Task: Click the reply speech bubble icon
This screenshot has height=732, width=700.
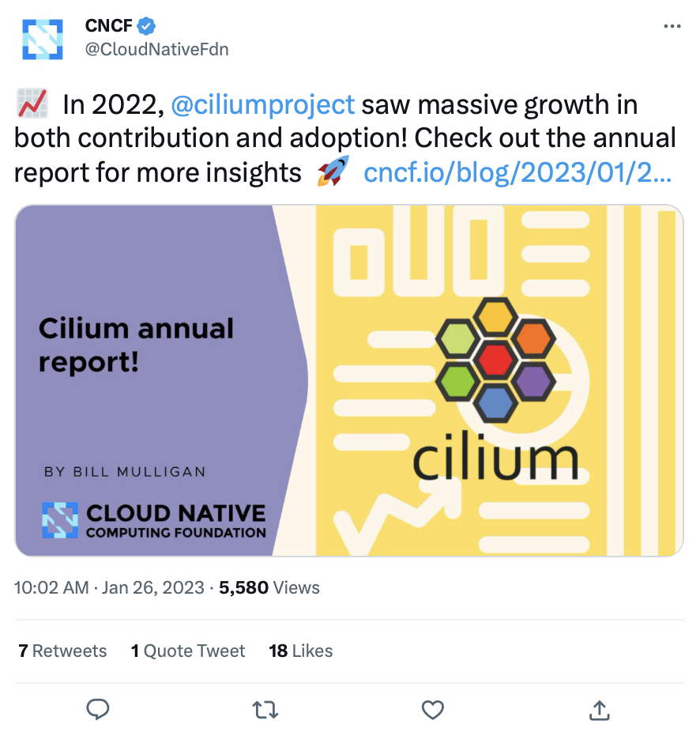Action: tap(98, 710)
